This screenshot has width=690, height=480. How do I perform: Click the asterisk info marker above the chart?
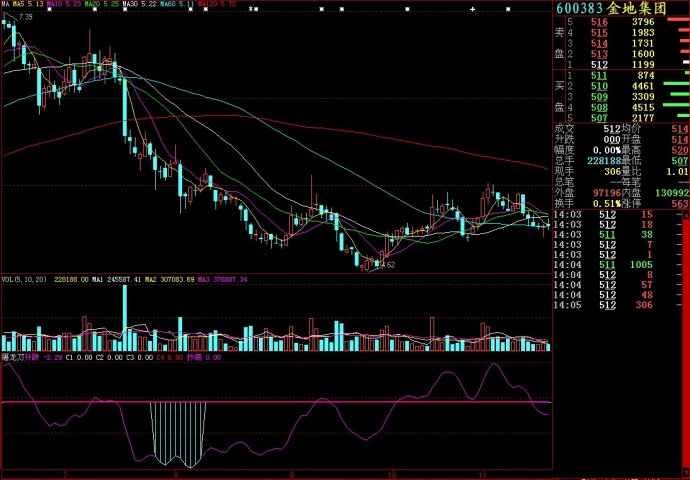(250, 9)
